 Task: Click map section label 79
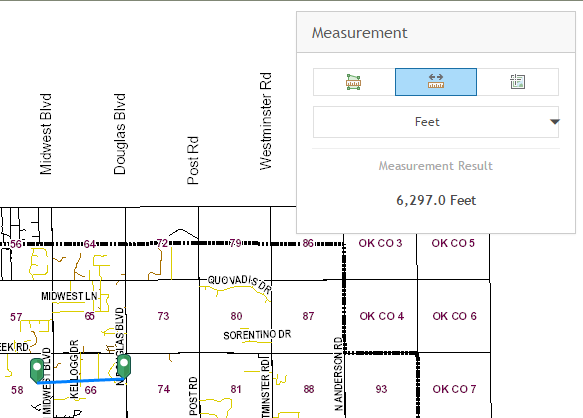(235, 243)
